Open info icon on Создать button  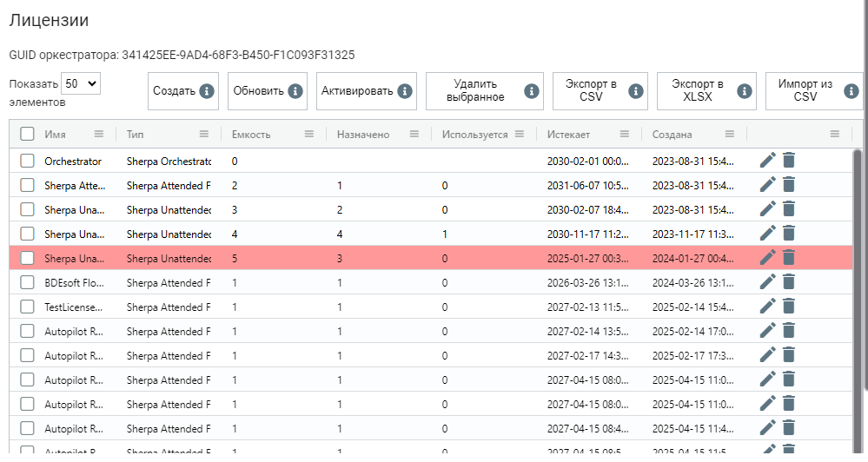pos(207,90)
